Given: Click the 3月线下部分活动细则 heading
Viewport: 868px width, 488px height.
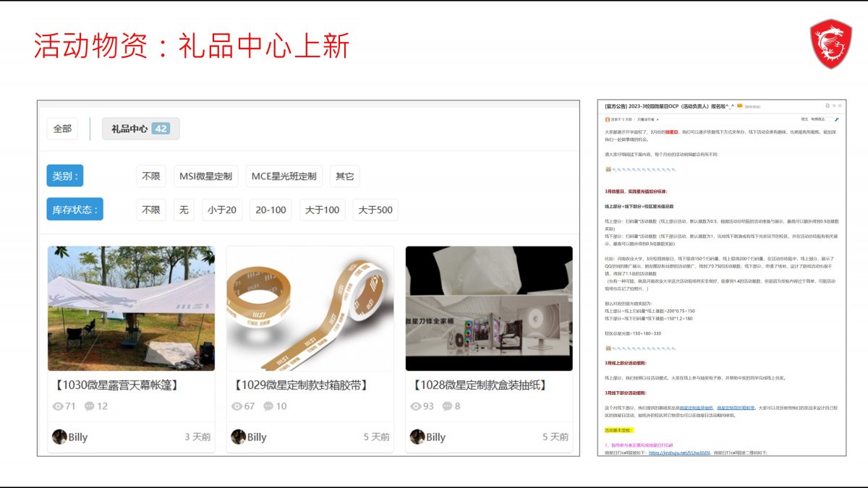Looking at the screenshot, I should point(626,393).
